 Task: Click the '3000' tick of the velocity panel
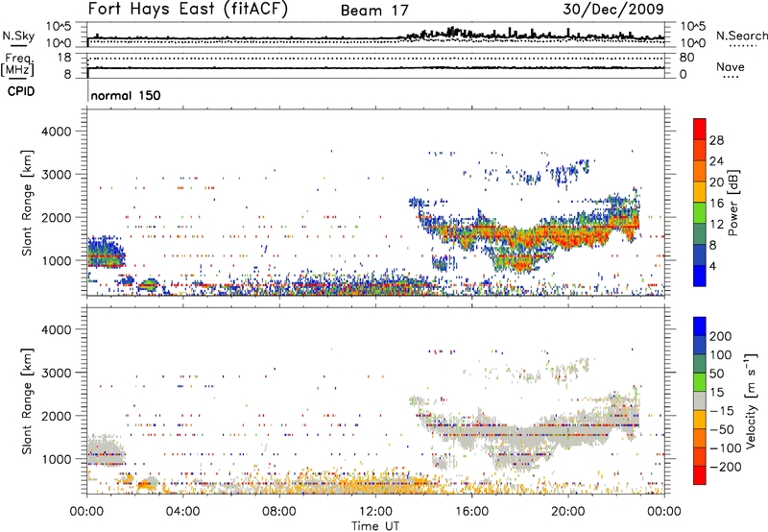click(x=57, y=373)
